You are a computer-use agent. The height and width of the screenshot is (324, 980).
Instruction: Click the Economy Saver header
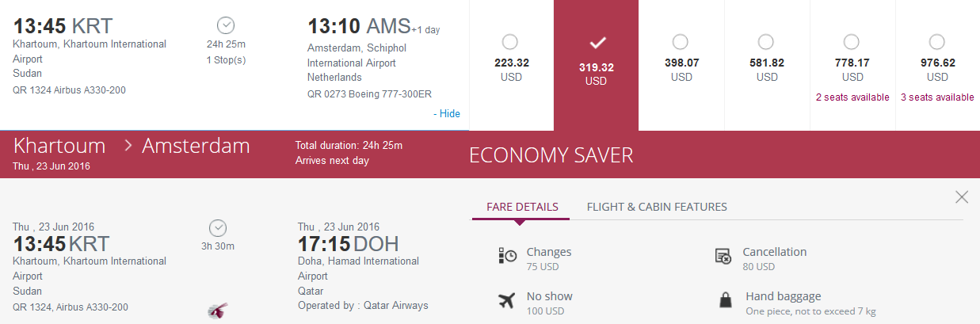[x=551, y=155]
